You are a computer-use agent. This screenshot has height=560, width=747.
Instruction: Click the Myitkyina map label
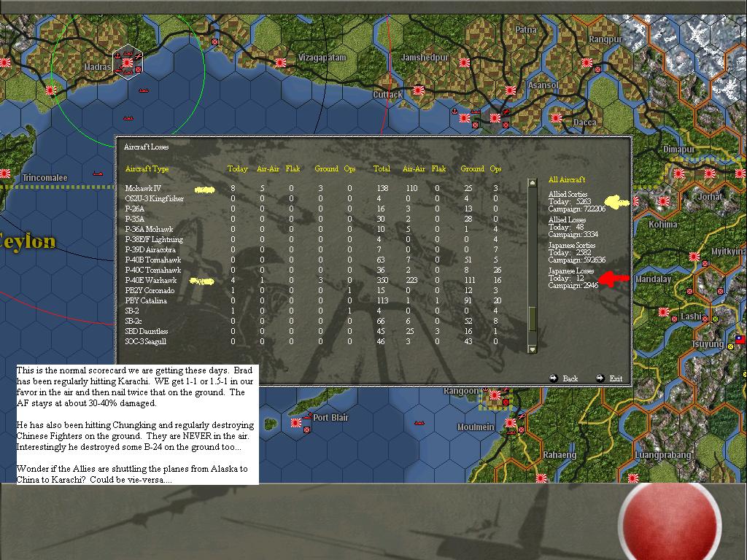pos(729,252)
